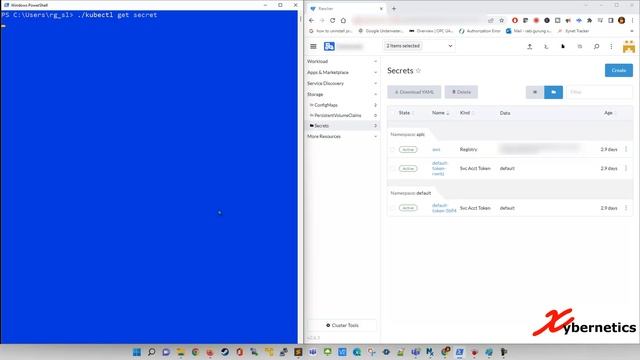
Task: Click the Opera red extension icon
Action: tap(515, 20)
